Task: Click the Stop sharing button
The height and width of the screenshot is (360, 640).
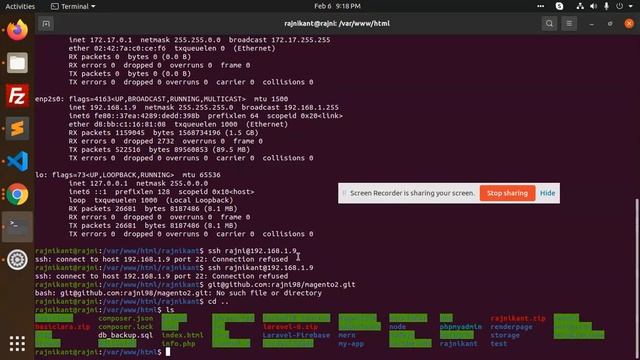Action: (507, 193)
